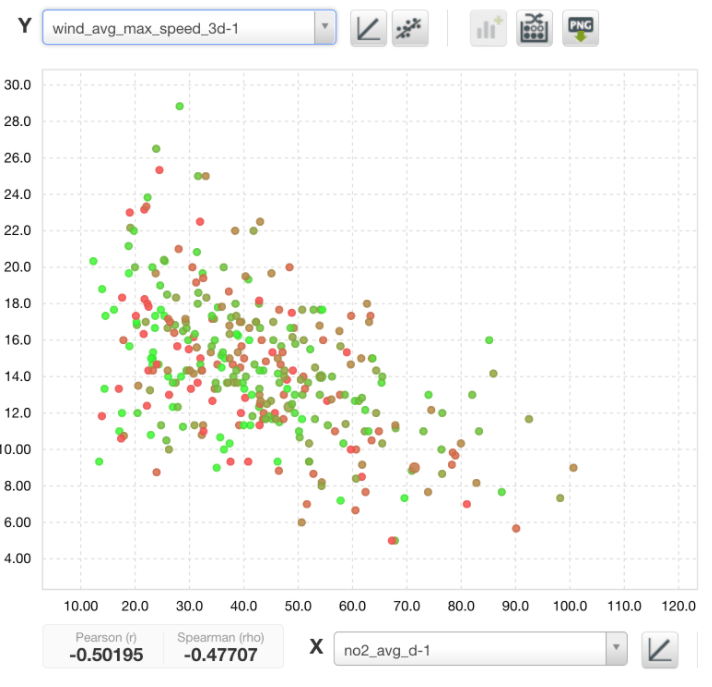The image size is (712, 687).
Task: Click the greyed-out add chart icon
Action: [x=490, y=28]
